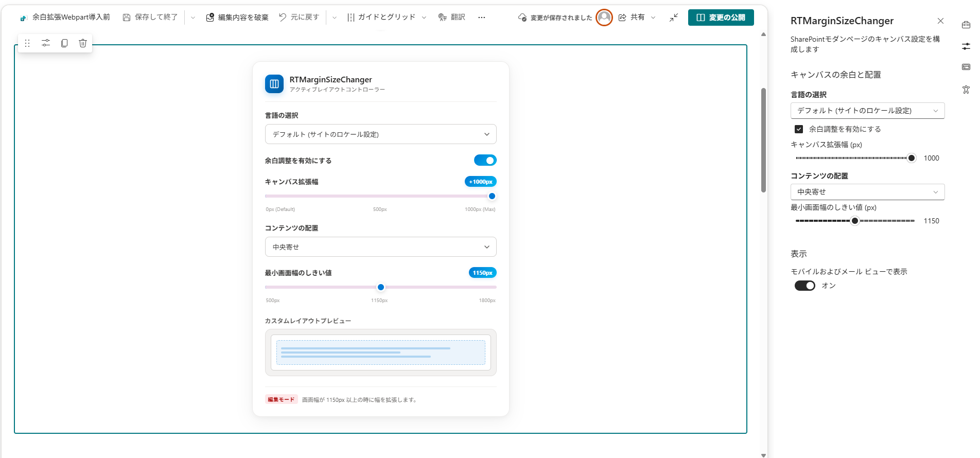Viewport: 980px width, 458px height.
Task: Click the save and close icon
Action: [x=127, y=17]
